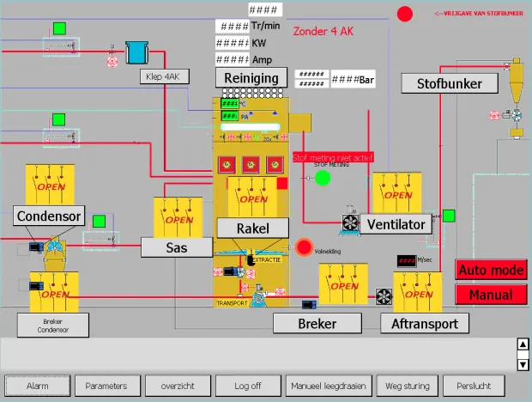Click green status square near Ventilator
The width and height of the screenshot is (532, 402).
pyautogui.click(x=449, y=216)
